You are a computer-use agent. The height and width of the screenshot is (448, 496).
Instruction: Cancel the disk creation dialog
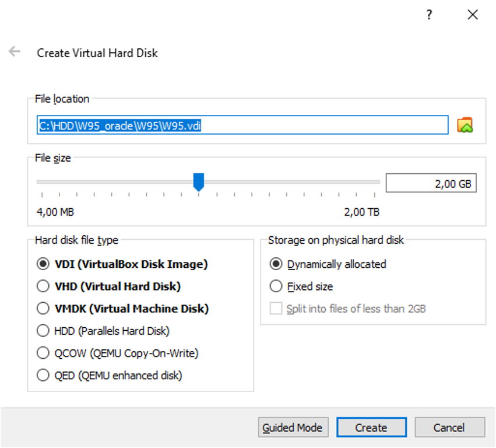(449, 428)
